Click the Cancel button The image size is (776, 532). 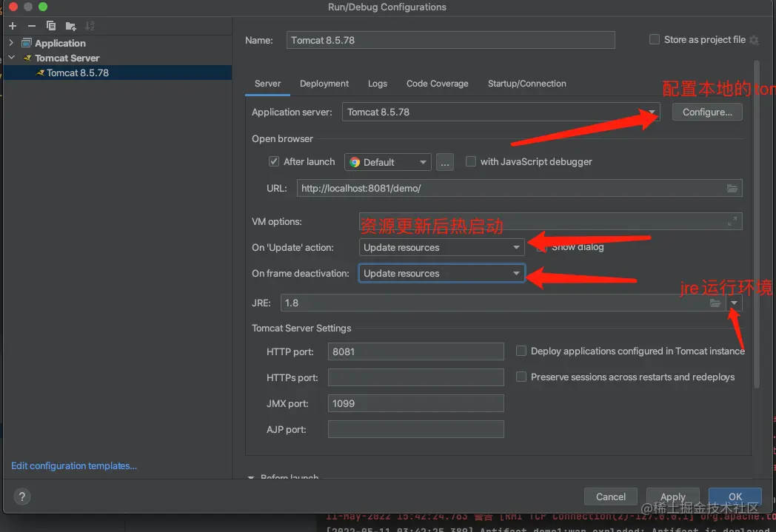point(610,496)
